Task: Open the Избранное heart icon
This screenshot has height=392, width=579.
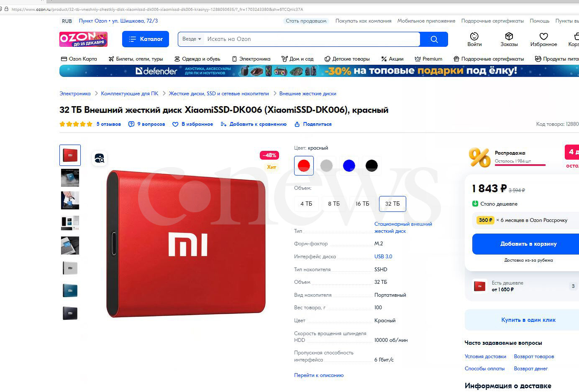Action: [543, 36]
